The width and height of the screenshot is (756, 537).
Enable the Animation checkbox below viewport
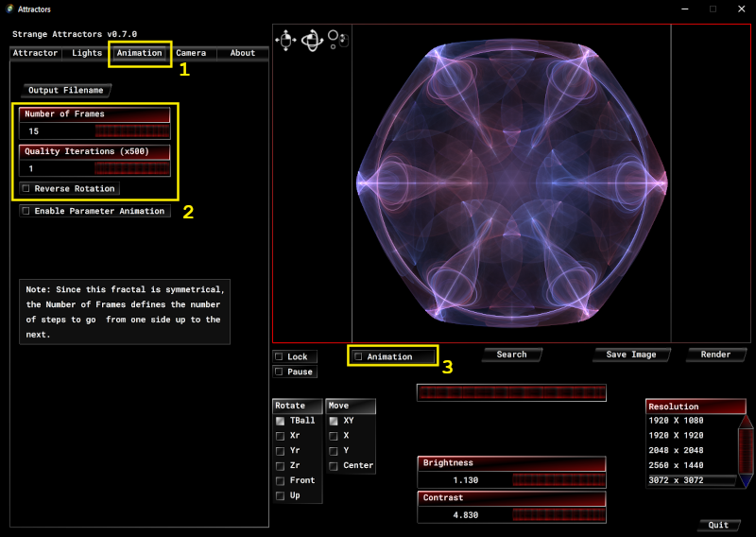tap(358, 356)
